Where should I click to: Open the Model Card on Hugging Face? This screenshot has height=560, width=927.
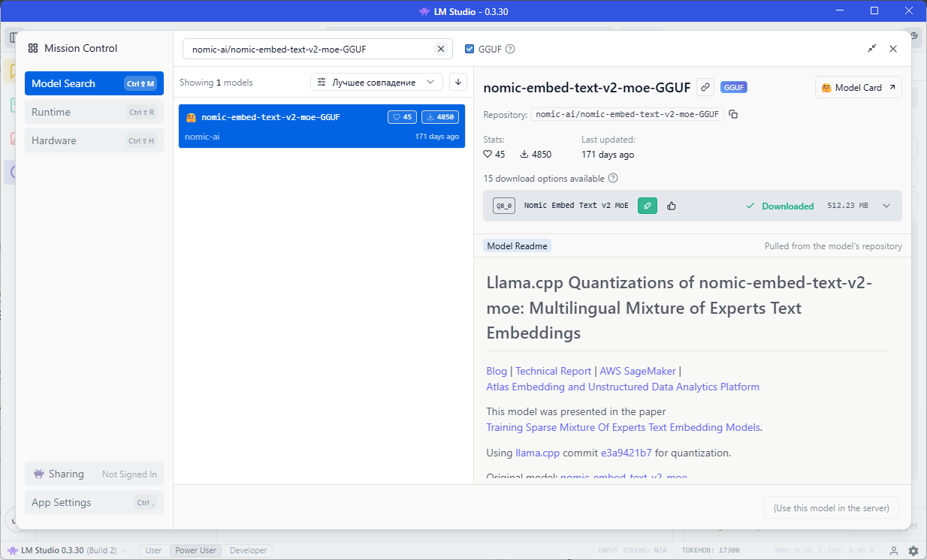(859, 87)
